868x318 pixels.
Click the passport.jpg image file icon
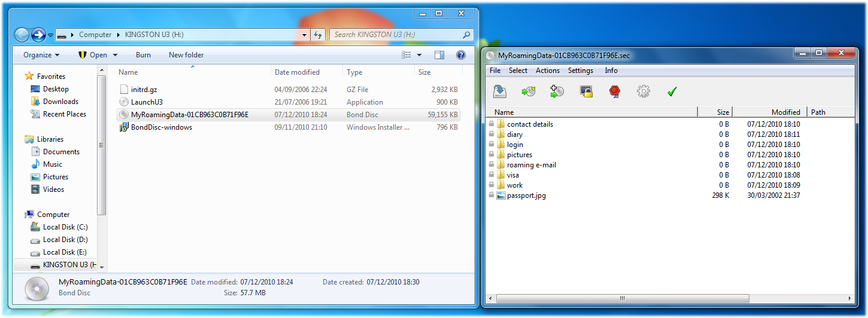(x=501, y=195)
